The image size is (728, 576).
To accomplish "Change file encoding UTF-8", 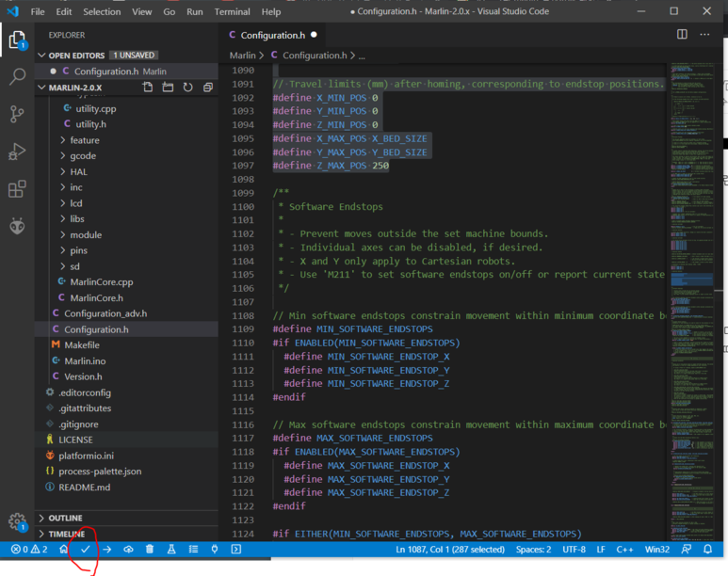I will point(574,550).
